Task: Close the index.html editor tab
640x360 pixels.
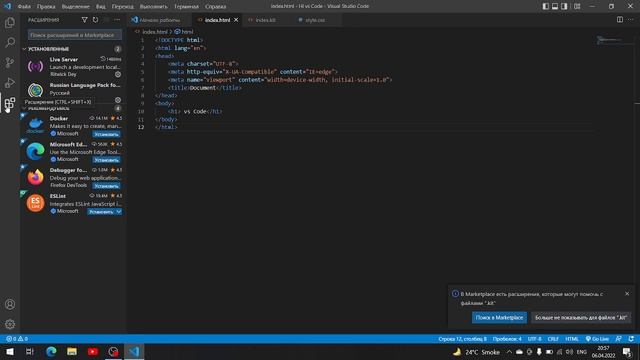Action: coord(236,20)
